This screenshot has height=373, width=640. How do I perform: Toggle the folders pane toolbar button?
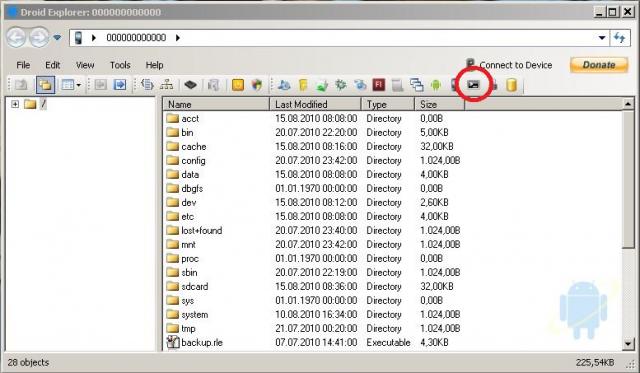coord(45,85)
